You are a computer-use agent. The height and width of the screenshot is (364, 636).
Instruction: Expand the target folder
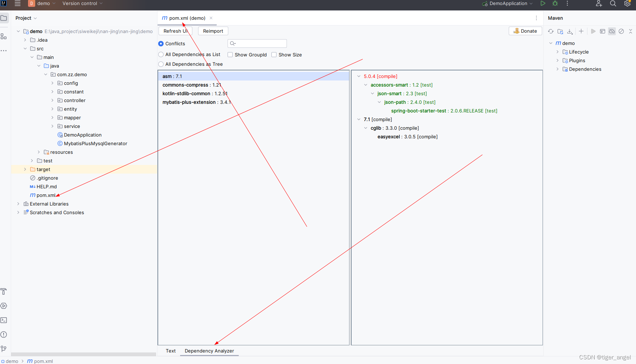click(25, 169)
